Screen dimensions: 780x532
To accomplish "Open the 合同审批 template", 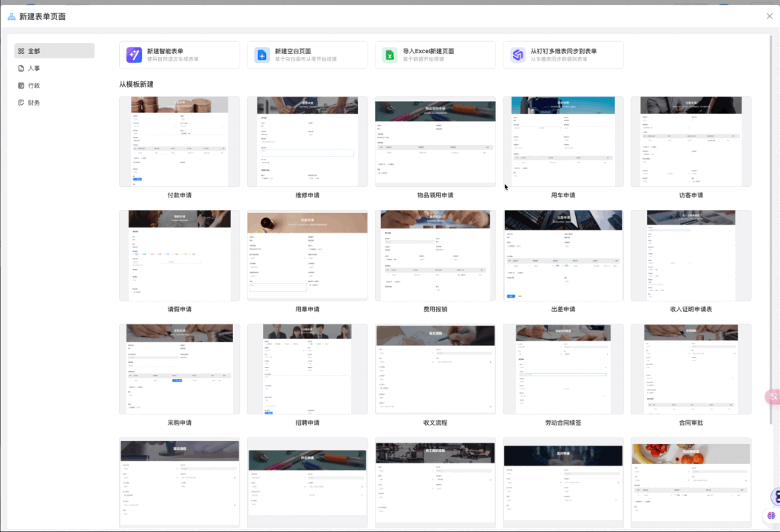I will (x=691, y=369).
